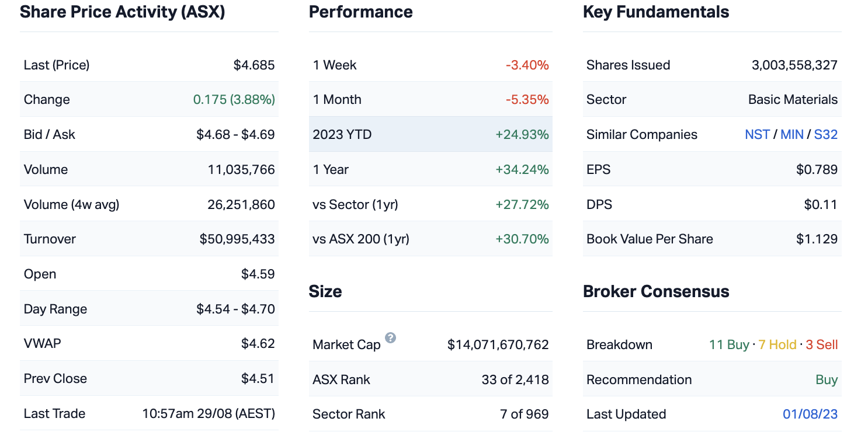Viewport: 868px width, 439px height.
Task: Click the 7 Hold breakdown figure
Action: pyautogui.click(x=777, y=344)
